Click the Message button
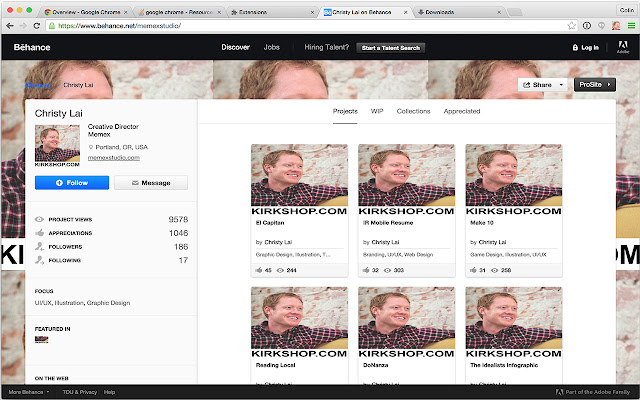The image size is (640, 400). (x=151, y=182)
